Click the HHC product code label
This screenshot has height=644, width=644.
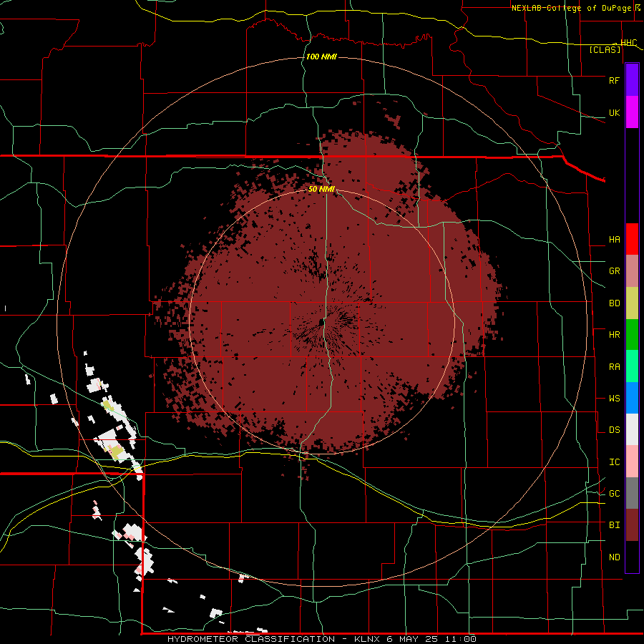point(628,43)
